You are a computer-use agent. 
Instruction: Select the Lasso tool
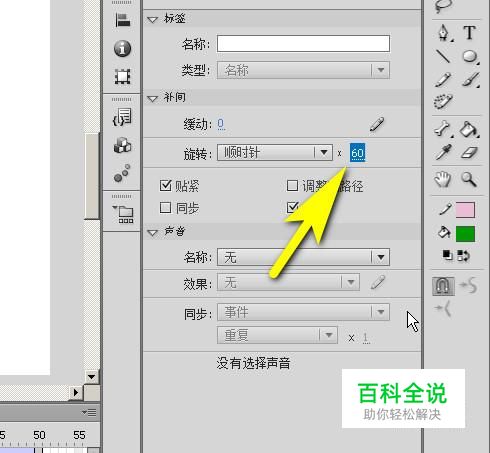click(444, 6)
